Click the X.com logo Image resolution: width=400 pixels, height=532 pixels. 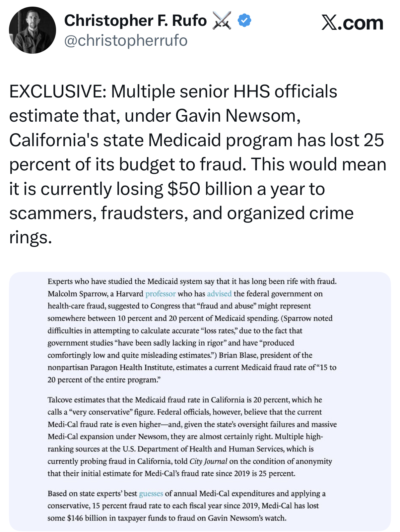click(x=352, y=23)
